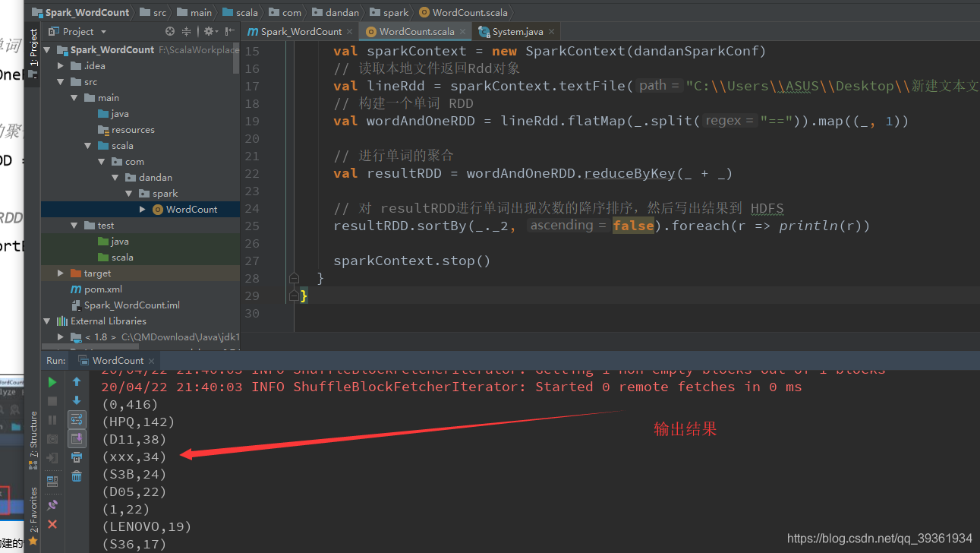Screen dimensions: 980x553
Task: Close run panel with red X icon
Action: point(52,524)
